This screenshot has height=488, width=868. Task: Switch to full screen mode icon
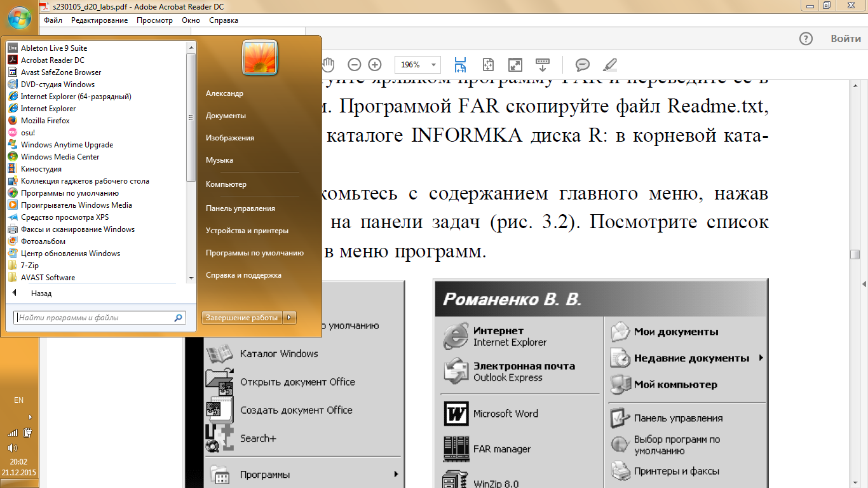[x=515, y=65]
